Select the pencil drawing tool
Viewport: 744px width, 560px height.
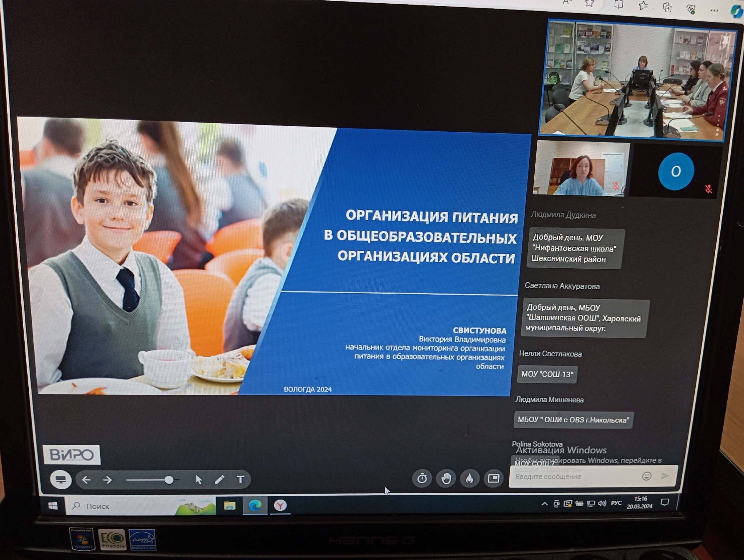click(x=219, y=480)
